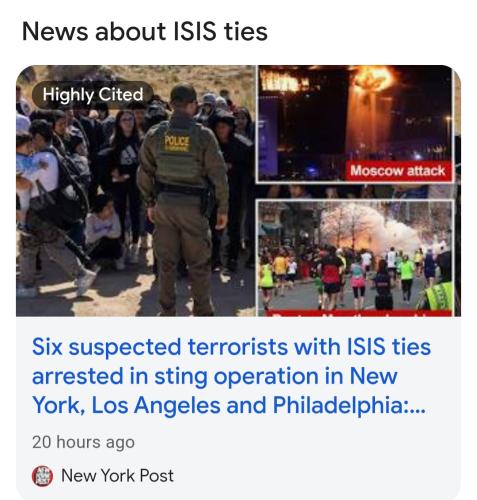Viewport: 477px width, 500px height.
Task: Open the border patrol officer crowd photo
Action: [136, 191]
